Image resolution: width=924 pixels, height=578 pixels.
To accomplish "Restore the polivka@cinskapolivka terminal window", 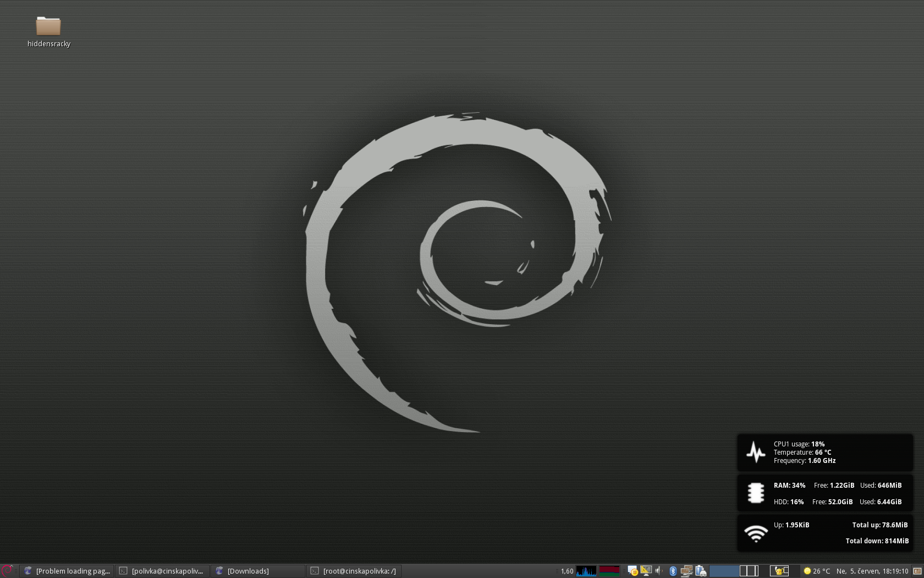I will coord(163,571).
